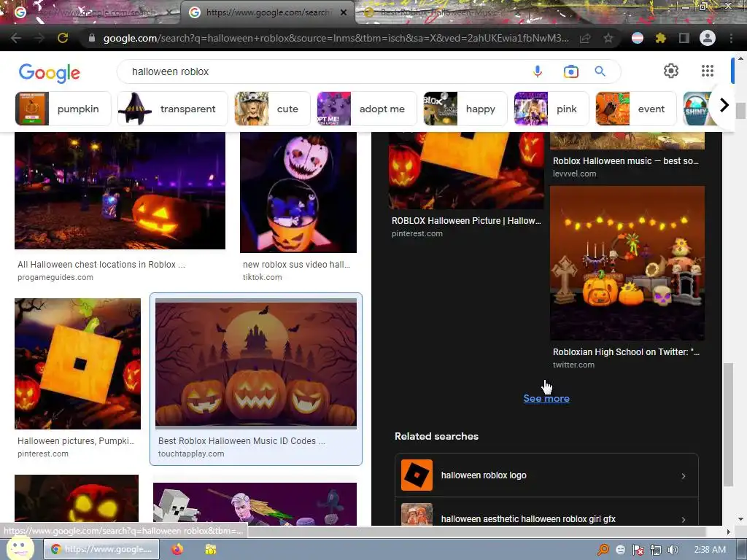Click the Related searches heading
This screenshot has width=747, height=560.
click(x=436, y=436)
